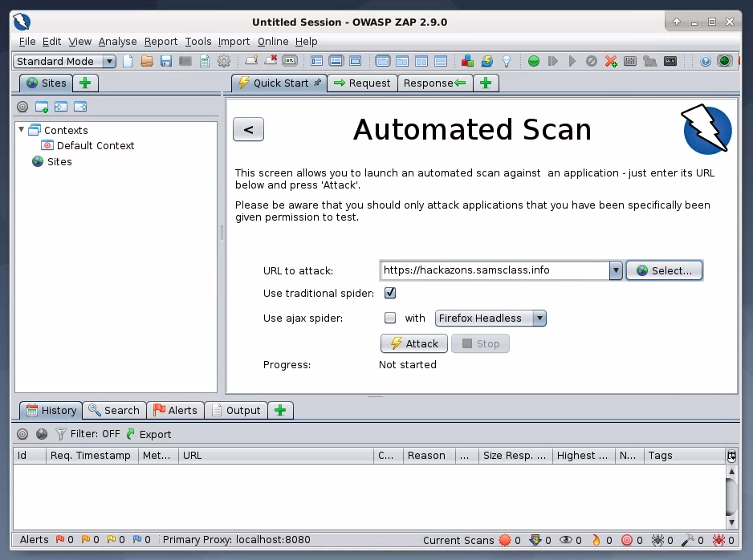
Task: Switch to the Alerts tab
Action: [x=175, y=410]
